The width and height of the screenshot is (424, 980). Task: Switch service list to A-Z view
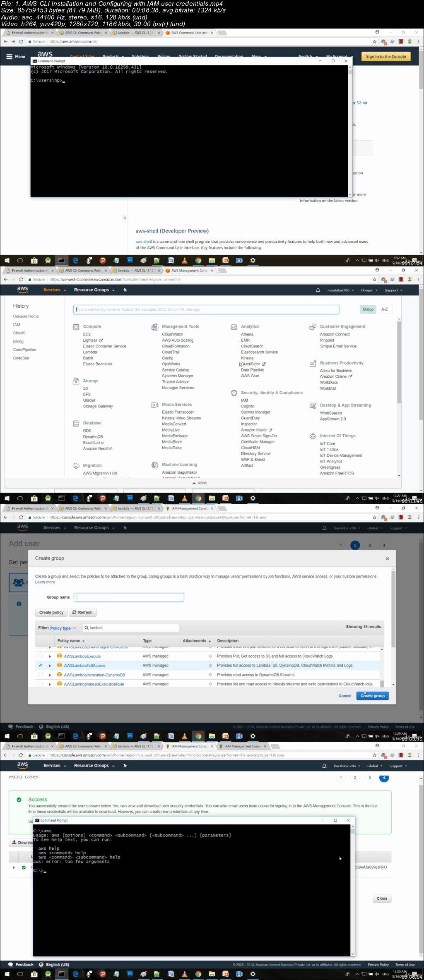point(384,309)
